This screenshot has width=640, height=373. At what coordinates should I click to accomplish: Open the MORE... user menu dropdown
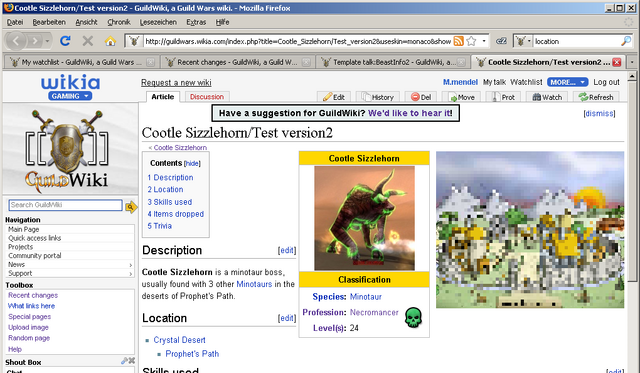click(x=568, y=82)
